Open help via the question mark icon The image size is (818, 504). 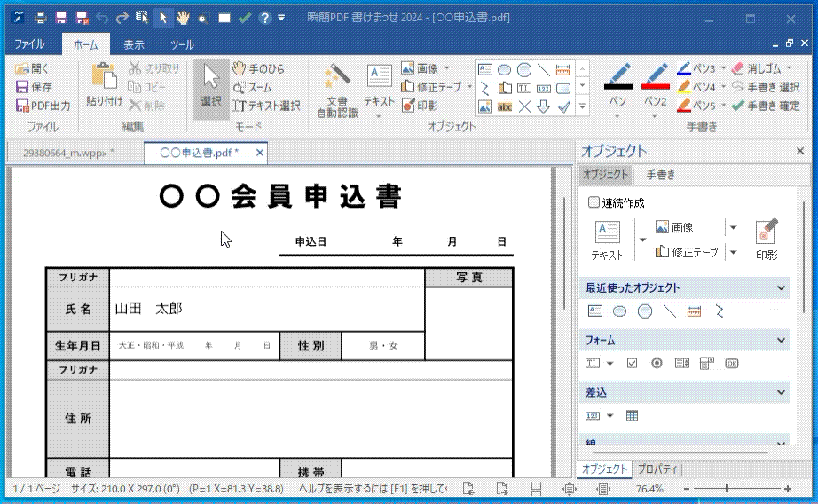pyautogui.click(x=265, y=19)
